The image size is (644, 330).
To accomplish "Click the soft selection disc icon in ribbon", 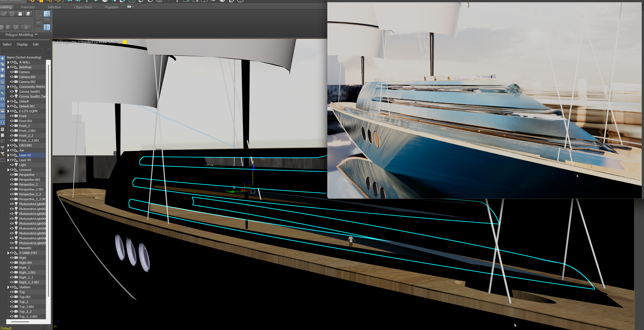I will click(x=26, y=27).
